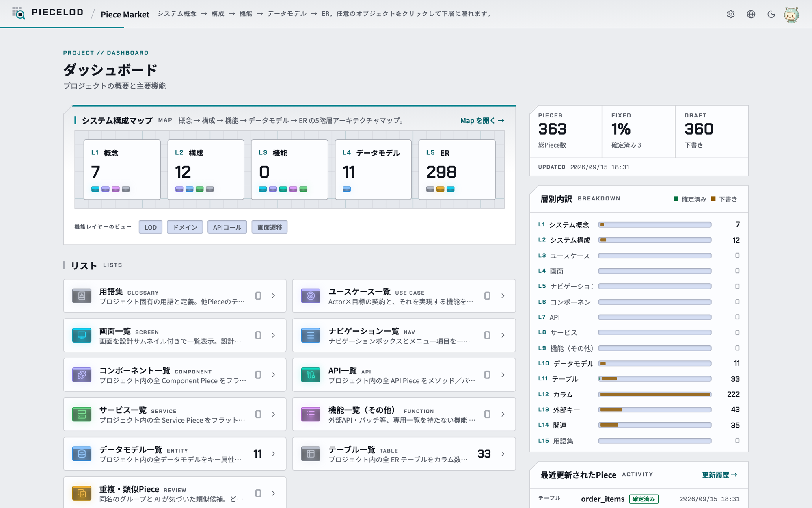Expand the データモデル一覧 row chevron
Screen dimensions: 812x508
(x=274, y=454)
